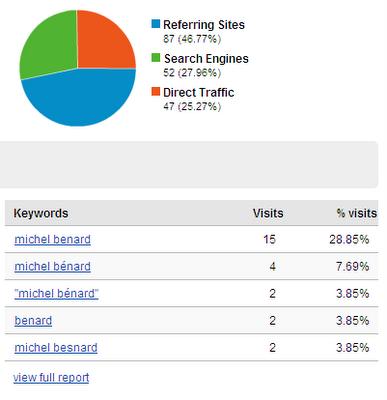
Task: Click the green Search Engines legend swatch
Action: tap(156, 58)
